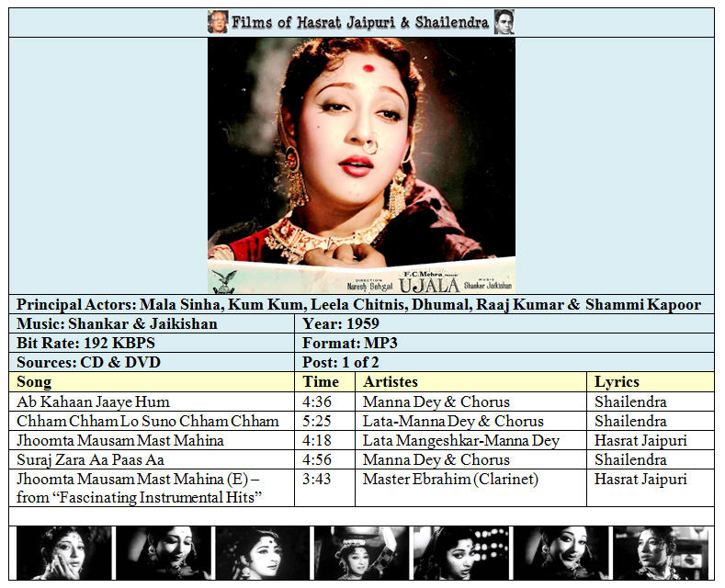This screenshot has width=725, height=588.
Task: Click 'Music: Shankar & Jaikishan' cell
Action: [x=152, y=324]
